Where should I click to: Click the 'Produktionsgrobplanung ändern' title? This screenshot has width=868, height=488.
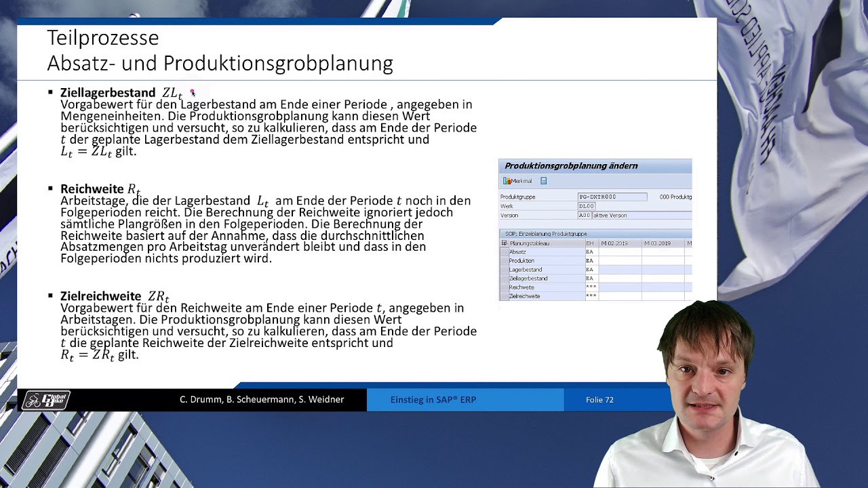[x=571, y=166]
